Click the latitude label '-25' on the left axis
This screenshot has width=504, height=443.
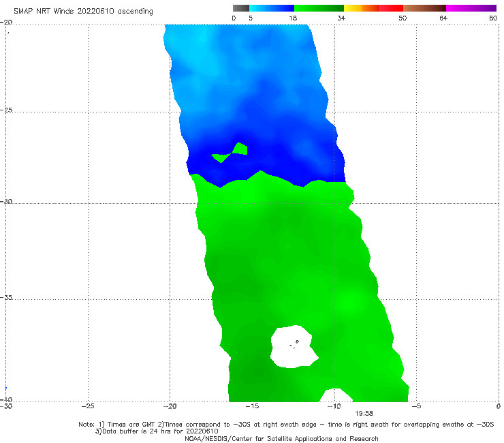(7, 110)
